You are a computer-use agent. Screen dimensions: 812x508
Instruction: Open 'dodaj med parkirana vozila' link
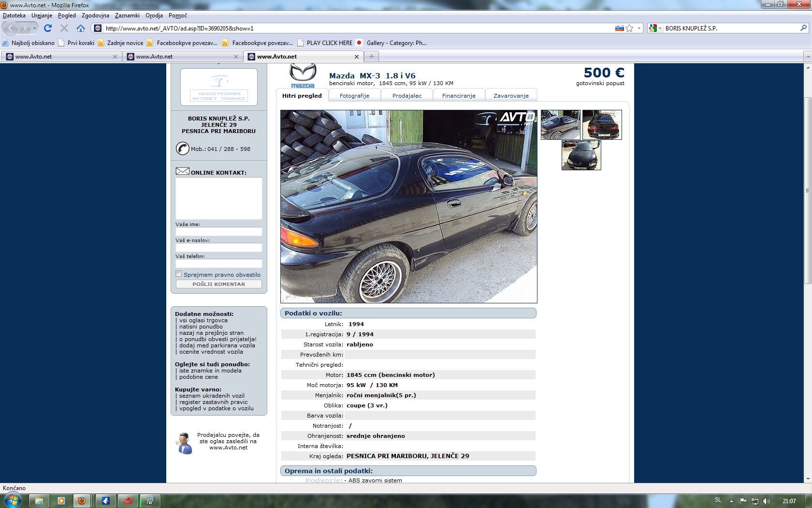point(217,345)
